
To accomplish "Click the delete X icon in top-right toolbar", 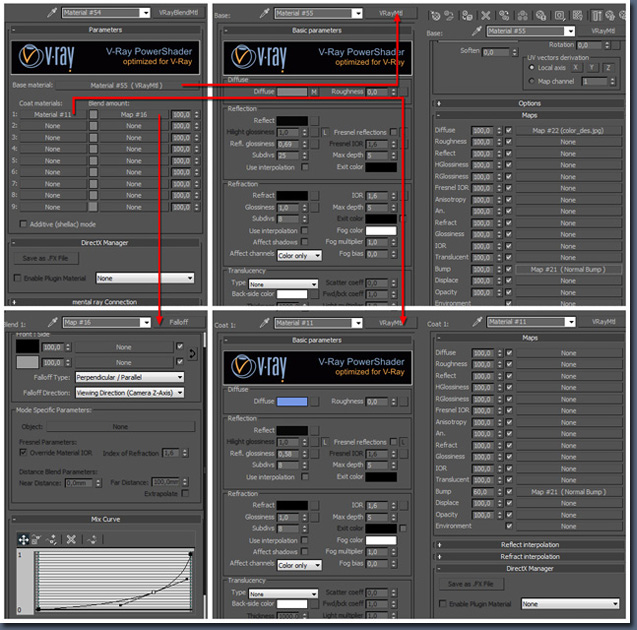I will (484, 16).
